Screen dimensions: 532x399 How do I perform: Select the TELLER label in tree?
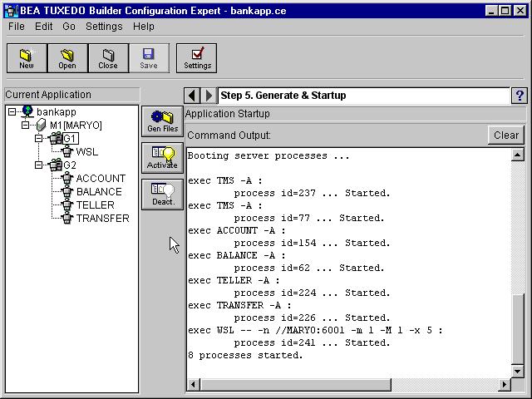coord(96,205)
